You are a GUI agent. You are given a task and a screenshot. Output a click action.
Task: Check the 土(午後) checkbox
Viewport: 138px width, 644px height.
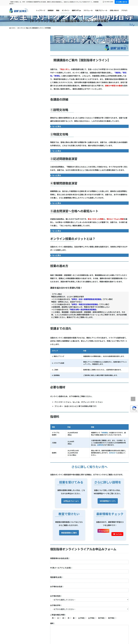click(x=95, y=618)
